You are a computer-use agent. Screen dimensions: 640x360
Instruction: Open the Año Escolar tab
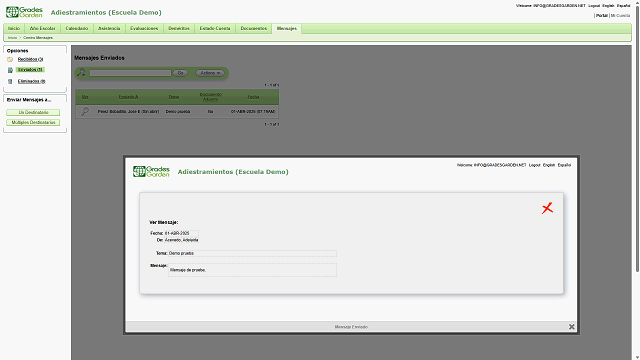(x=42, y=28)
